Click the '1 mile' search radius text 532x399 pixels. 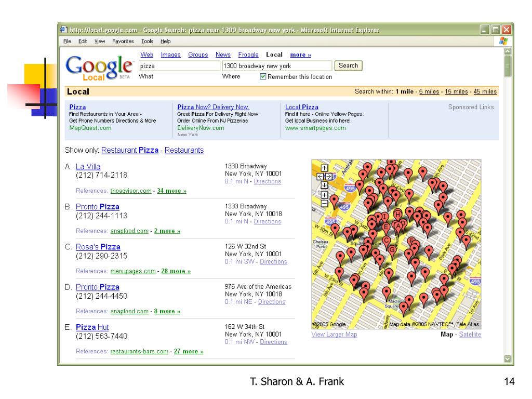(x=404, y=91)
